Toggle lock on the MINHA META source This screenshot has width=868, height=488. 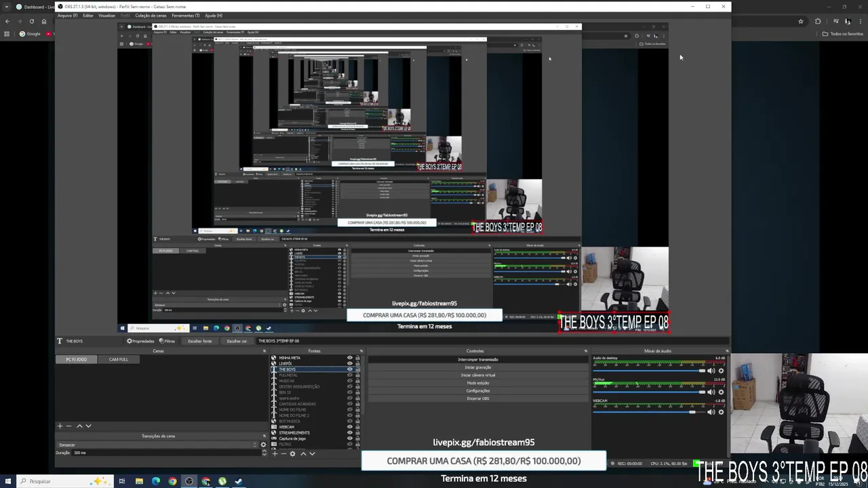(x=357, y=358)
